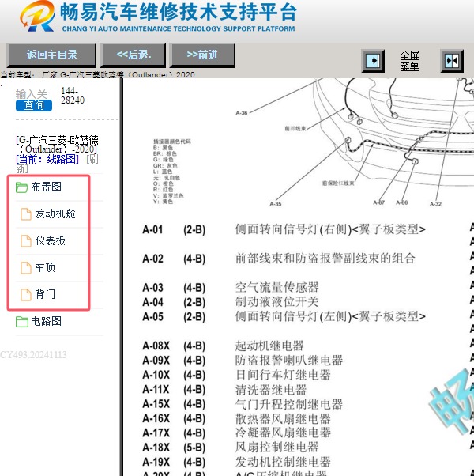Click the keyword search input field
The image size is (474, 476).
[x=34, y=94]
